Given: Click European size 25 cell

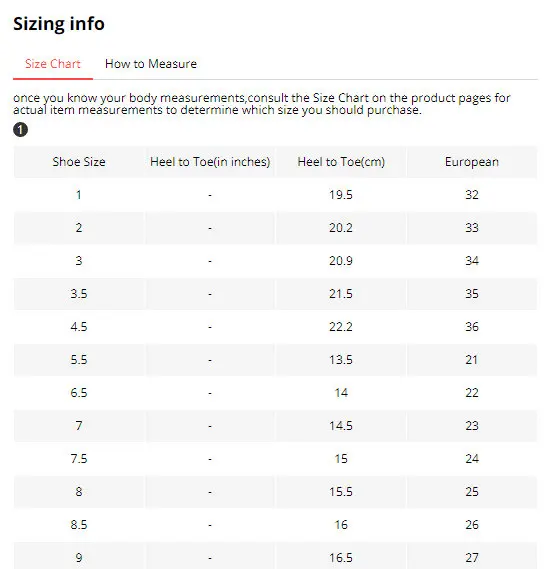Looking at the screenshot, I should 472,492.
